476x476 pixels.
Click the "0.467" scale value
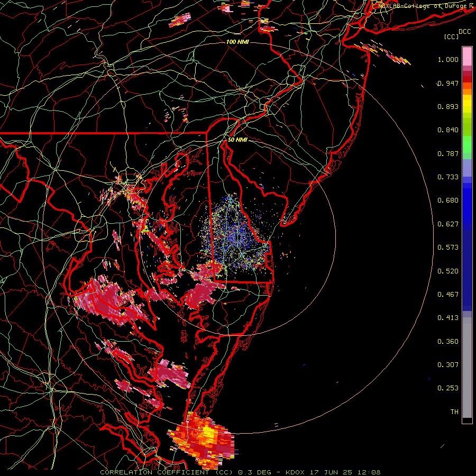coord(448,295)
